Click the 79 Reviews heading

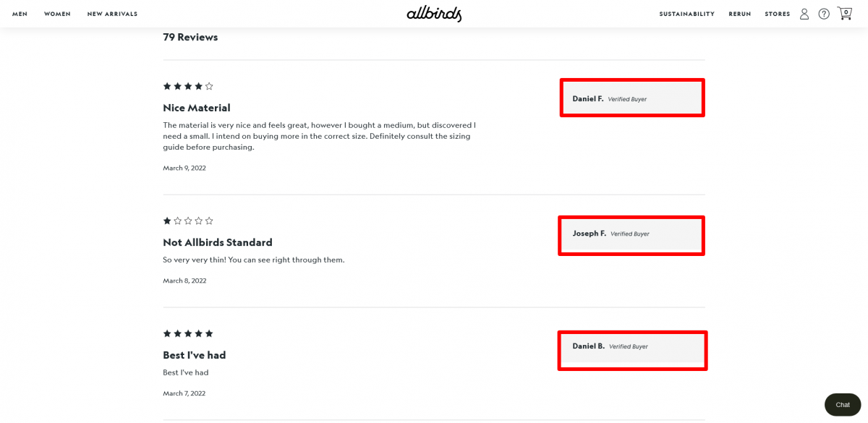point(190,37)
